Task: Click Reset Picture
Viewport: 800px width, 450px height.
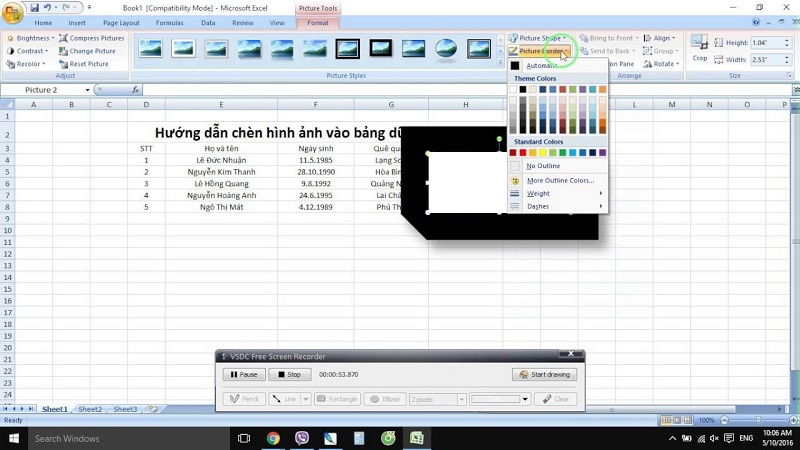Action: (x=84, y=64)
